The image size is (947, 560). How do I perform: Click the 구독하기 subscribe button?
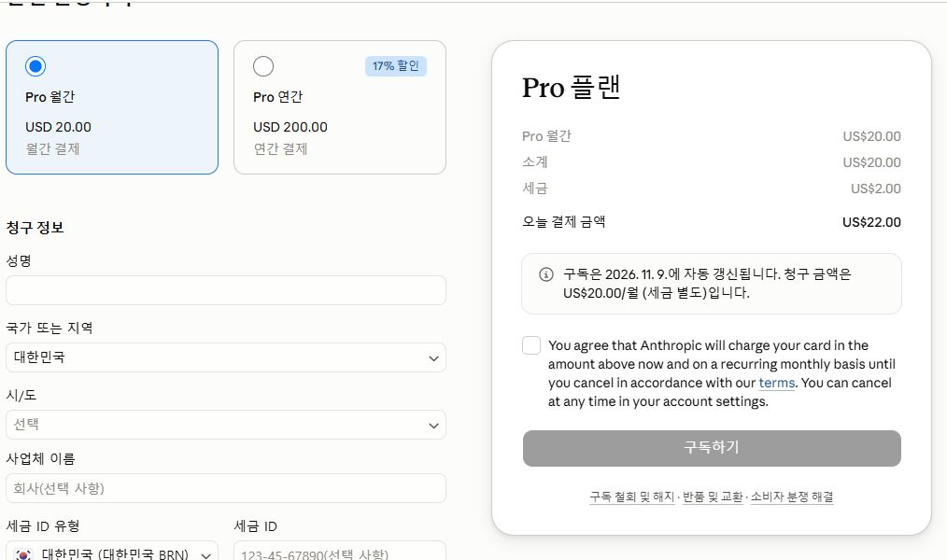click(712, 448)
